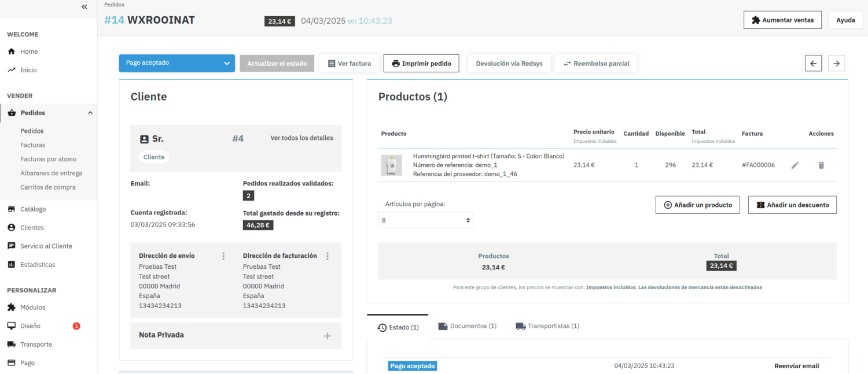Add a private note using plus icon
868x374 pixels.
328,336
